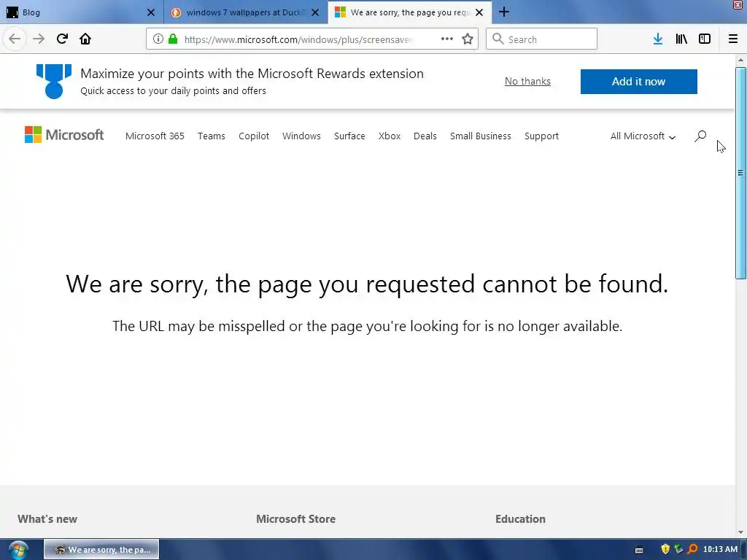Close the Blog tab

pos(150,12)
